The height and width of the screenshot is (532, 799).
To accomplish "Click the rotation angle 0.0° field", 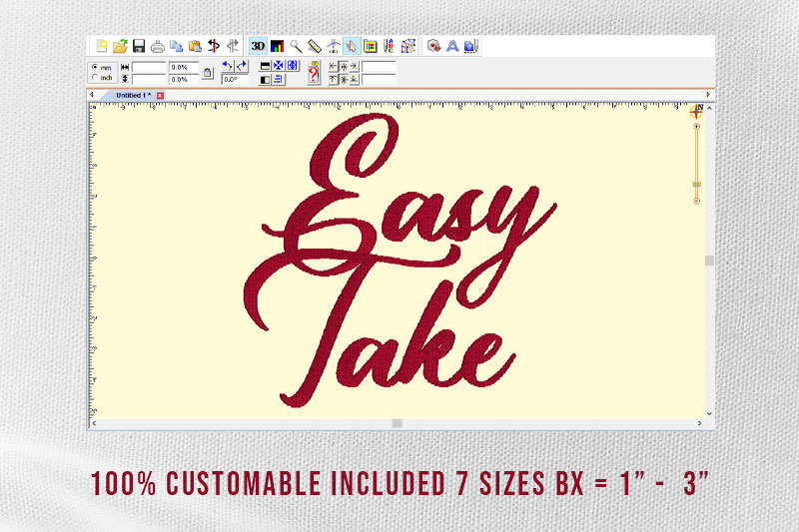I will point(235,80).
